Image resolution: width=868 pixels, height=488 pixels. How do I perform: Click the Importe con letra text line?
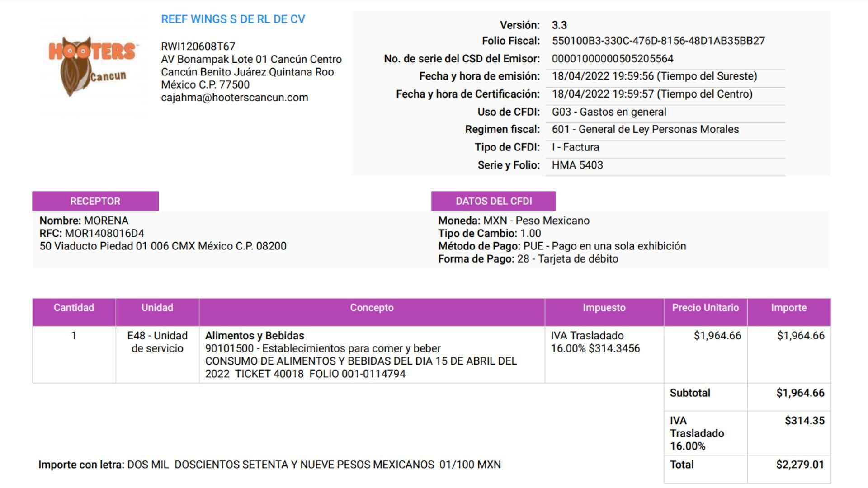[x=269, y=465]
